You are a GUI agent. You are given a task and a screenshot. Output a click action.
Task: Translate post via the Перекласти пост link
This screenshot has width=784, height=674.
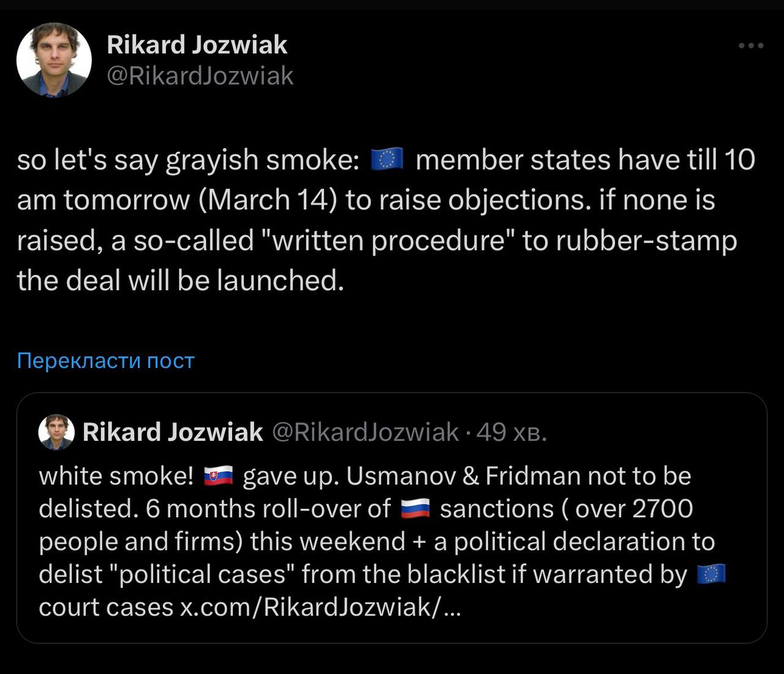(105, 361)
